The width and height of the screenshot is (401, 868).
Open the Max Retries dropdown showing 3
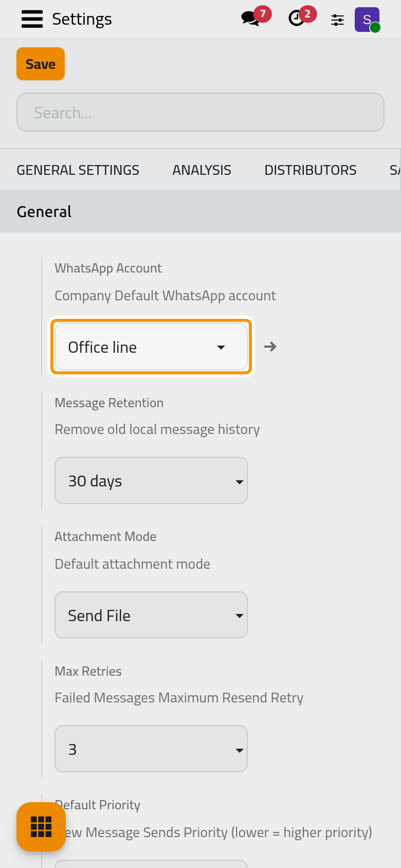(x=151, y=749)
